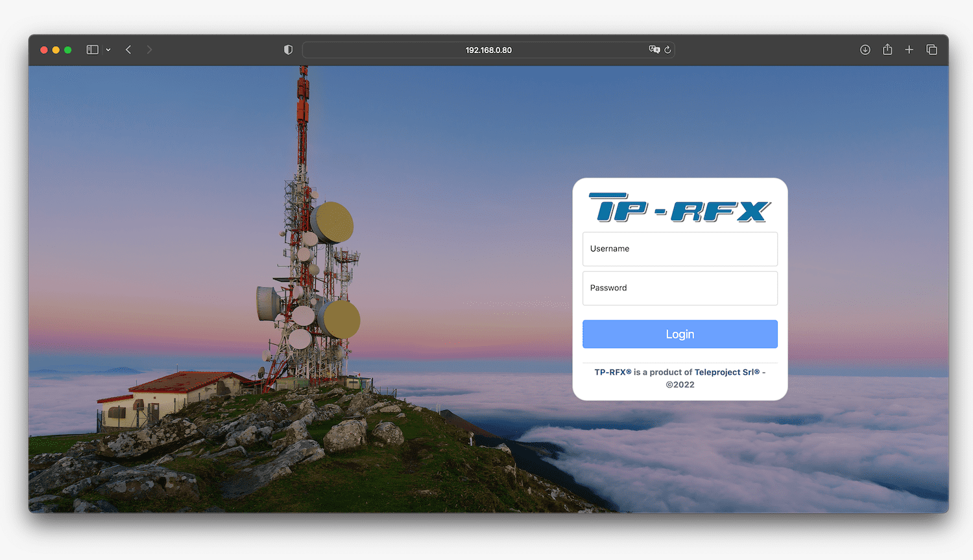Reload the page with refresh icon
Screen dimensions: 973x560
667,50
